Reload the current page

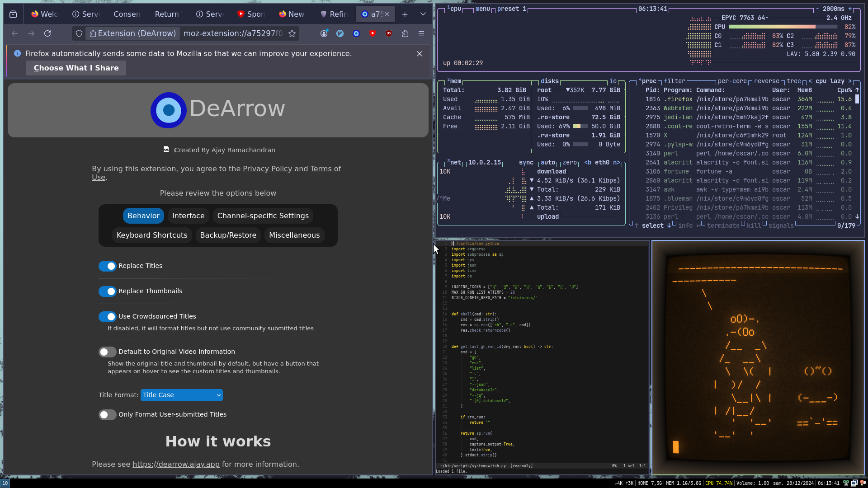click(x=47, y=33)
